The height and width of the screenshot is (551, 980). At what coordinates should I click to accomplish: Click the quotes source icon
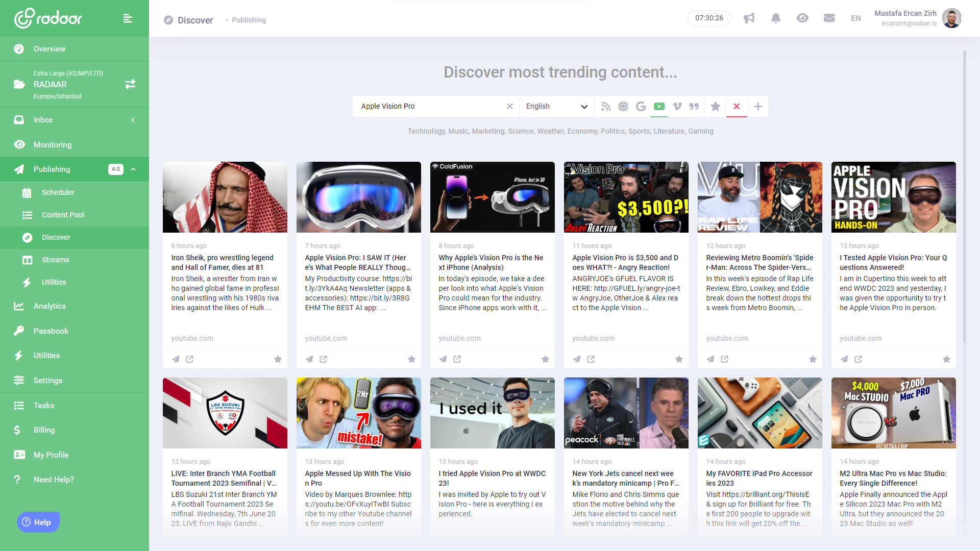[694, 106]
